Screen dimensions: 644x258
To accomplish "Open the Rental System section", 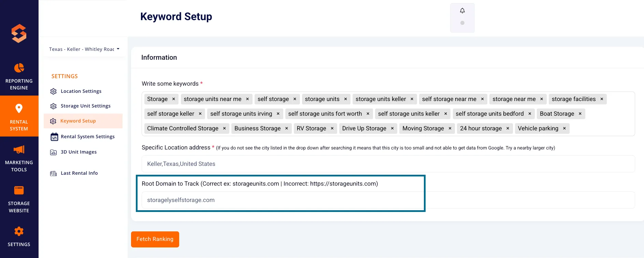I will (19, 116).
